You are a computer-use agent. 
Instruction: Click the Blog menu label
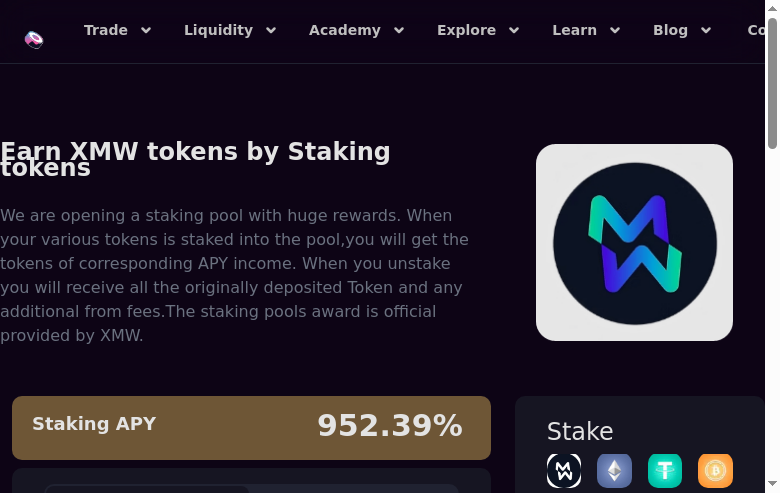click(x=670, y=30)
